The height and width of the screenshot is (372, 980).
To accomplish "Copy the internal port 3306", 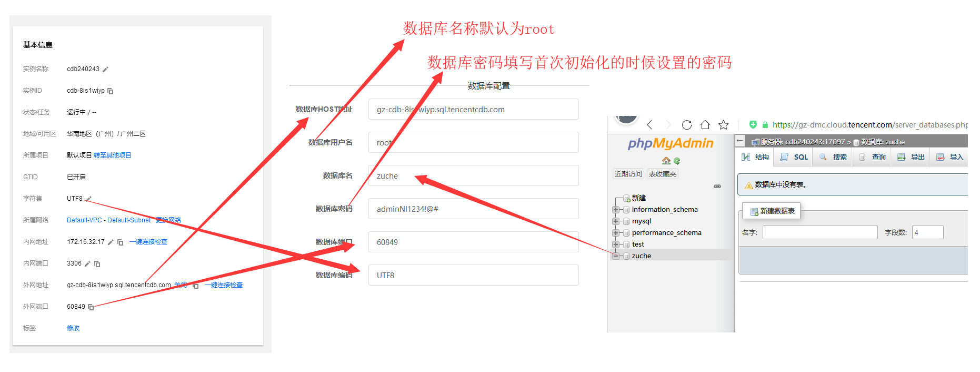I will pos(97,264).
